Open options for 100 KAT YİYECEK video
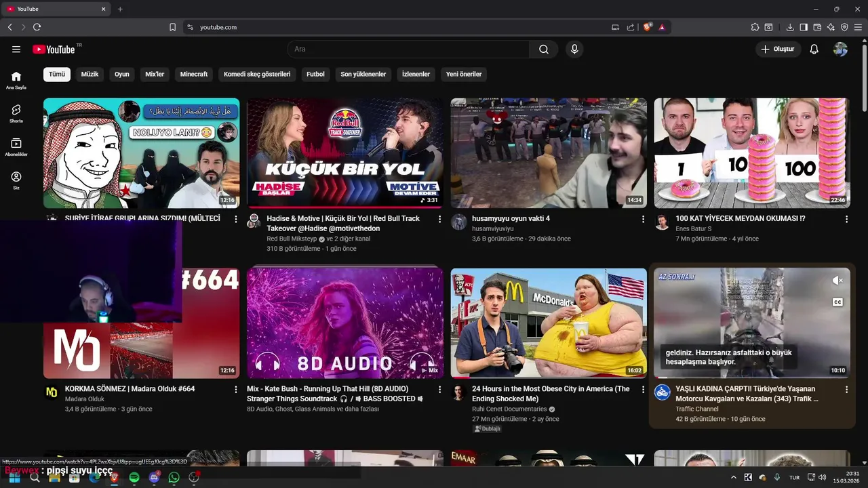Image resolution: width=868 pixels, height=488 pixels. 846,220
